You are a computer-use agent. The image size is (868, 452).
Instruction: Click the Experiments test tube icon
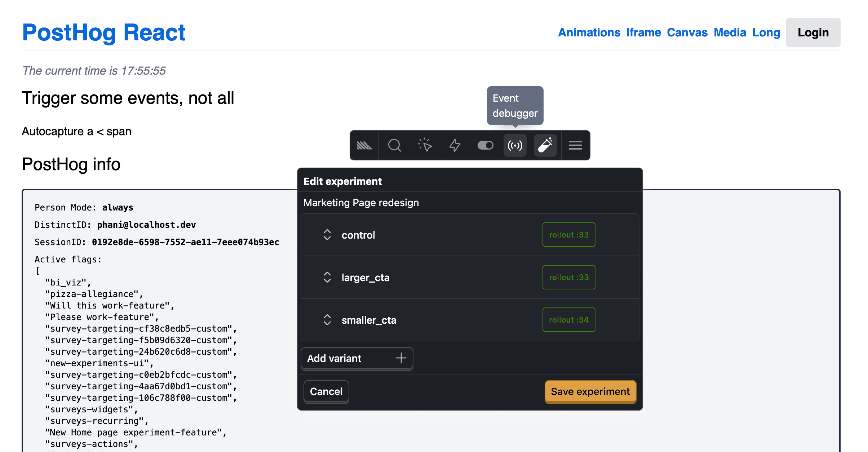(545, 145)
